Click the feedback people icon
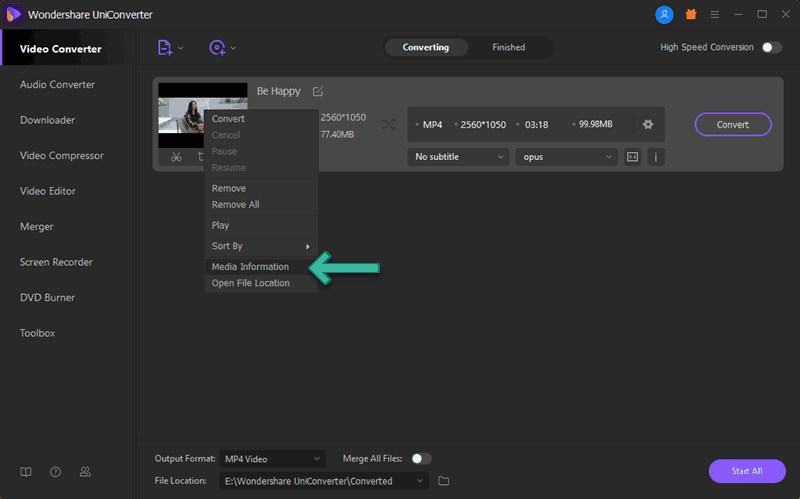Screen dimensions: 800x499 tap(85, 472)
